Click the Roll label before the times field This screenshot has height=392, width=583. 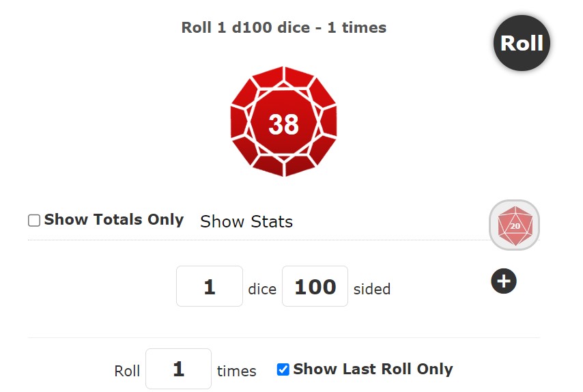point(127,372)
